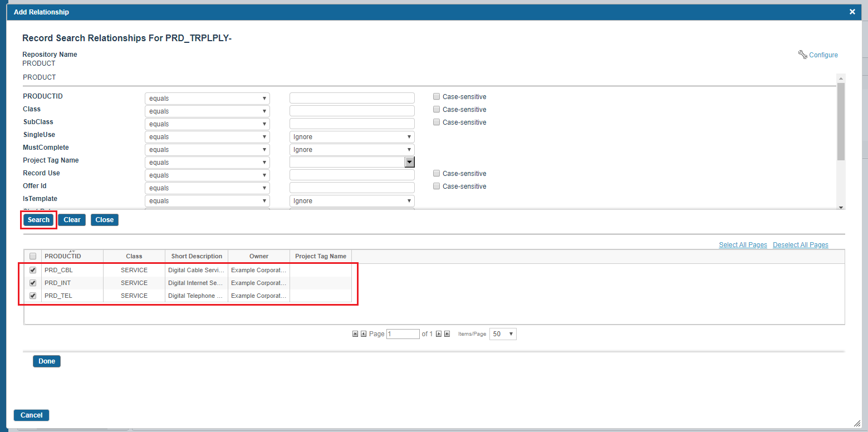Open MustComplete operator dropdown

[207, 150]
